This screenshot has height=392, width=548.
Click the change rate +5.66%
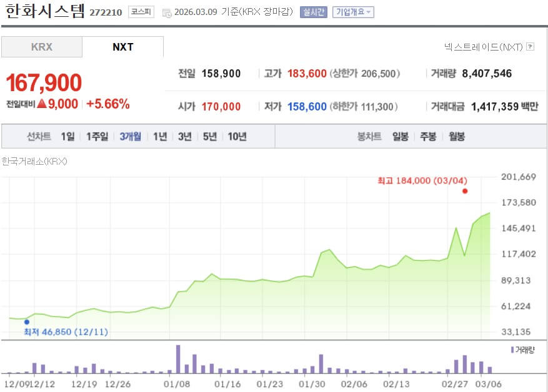click(x=108, y=104)
